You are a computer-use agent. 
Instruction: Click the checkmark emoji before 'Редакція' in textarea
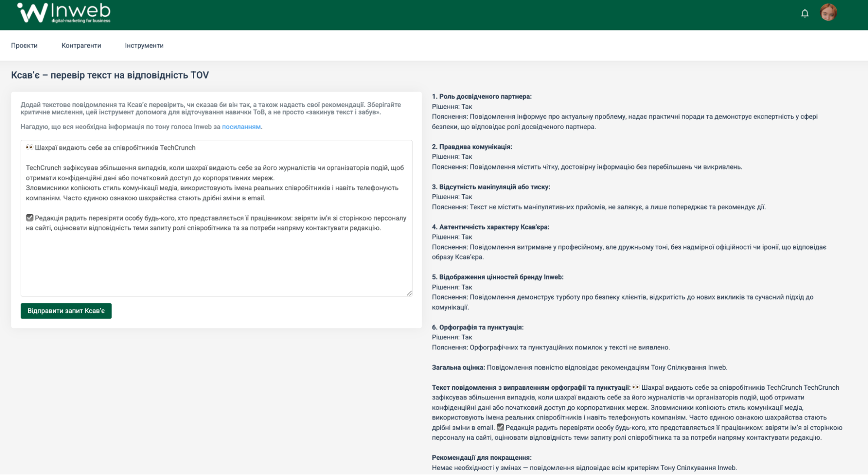[30, 218]
